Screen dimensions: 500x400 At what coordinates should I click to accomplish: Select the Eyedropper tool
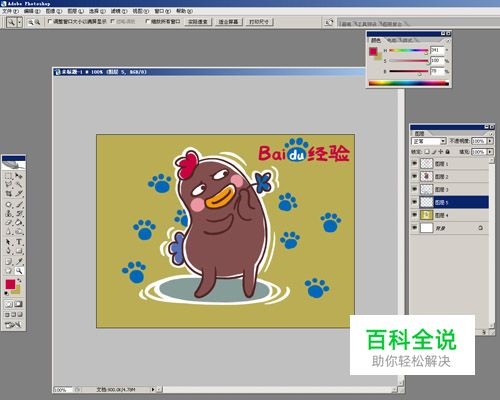[19, 262]
